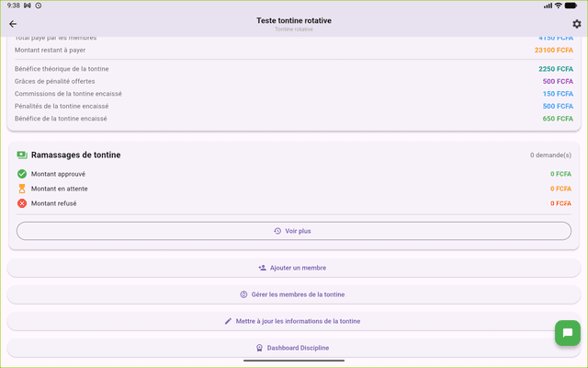Tap the Wi-Fi icon in status bar

point(559,6)
